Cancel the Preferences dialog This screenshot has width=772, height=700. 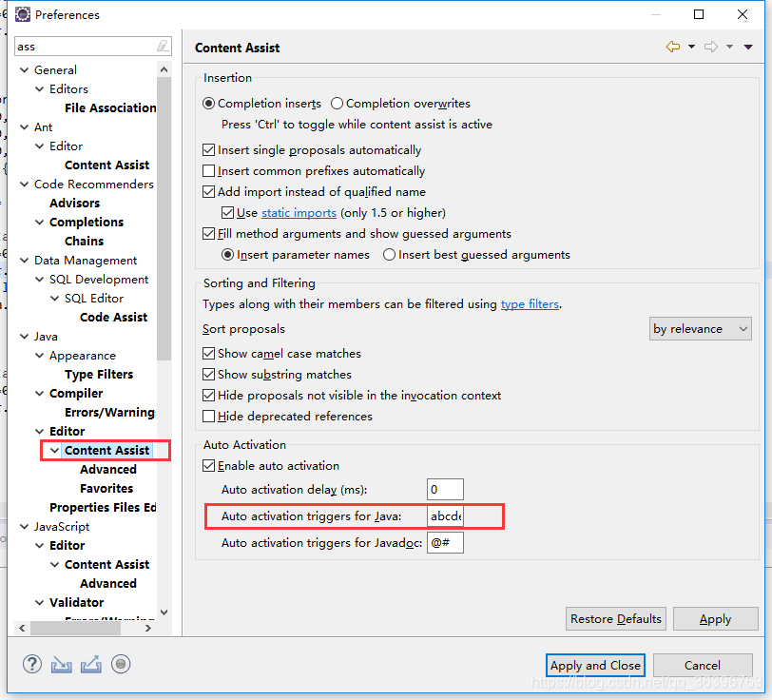[x=703, y=666]
